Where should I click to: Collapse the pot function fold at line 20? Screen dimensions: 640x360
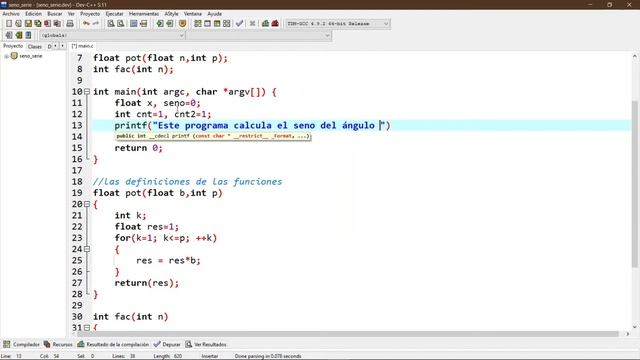click(x=87, y=204)
